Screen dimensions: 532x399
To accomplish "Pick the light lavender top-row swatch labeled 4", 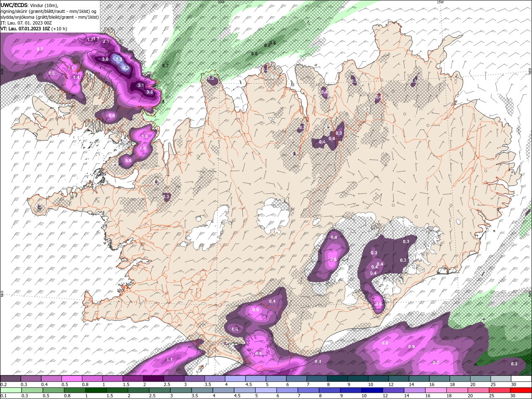I will (235, 379).
